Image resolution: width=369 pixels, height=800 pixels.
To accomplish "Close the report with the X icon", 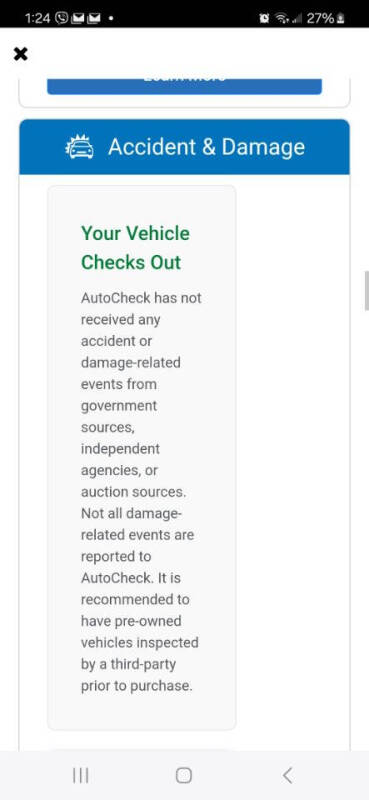I will (20, 54).
